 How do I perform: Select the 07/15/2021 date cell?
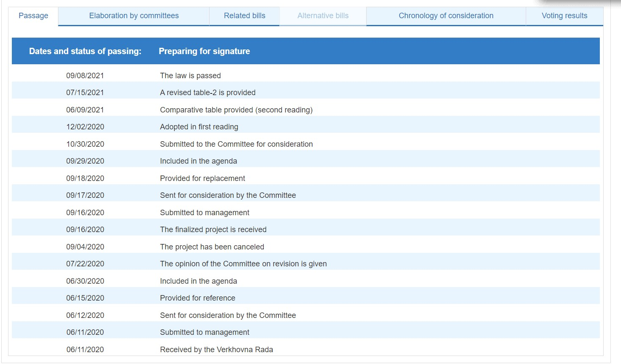point(85,93)
